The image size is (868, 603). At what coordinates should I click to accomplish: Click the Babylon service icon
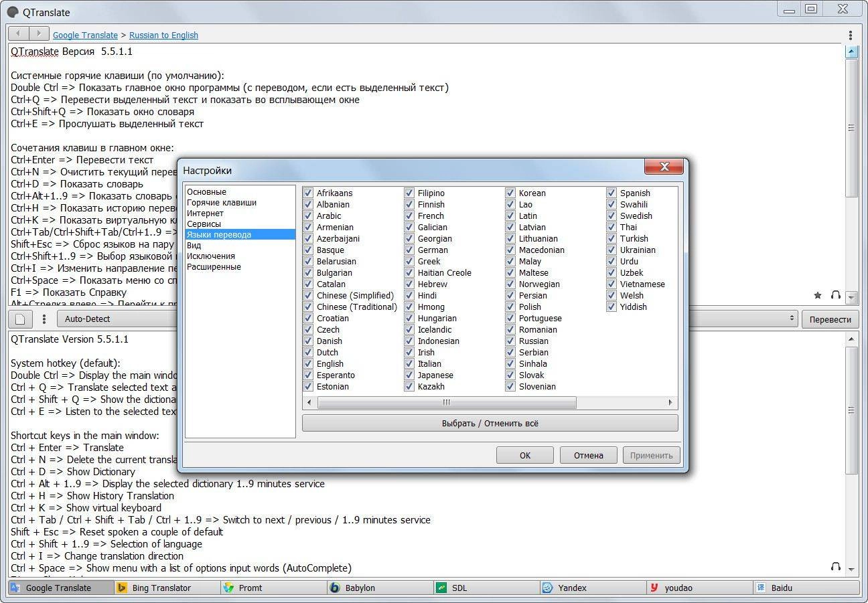pos(335,588)
